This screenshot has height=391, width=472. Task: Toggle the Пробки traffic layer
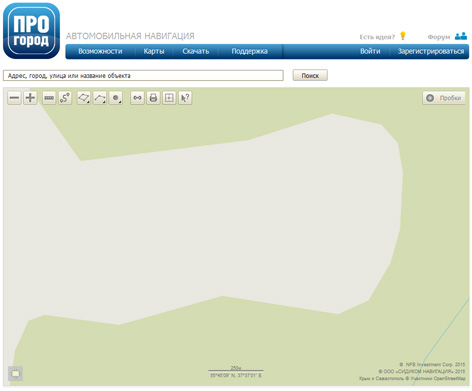pyautogui.click(x=444, y=98)
